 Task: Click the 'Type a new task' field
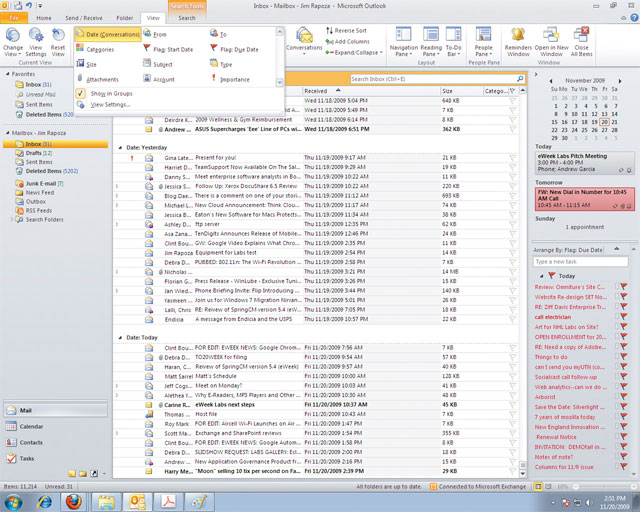pos(580,262)
